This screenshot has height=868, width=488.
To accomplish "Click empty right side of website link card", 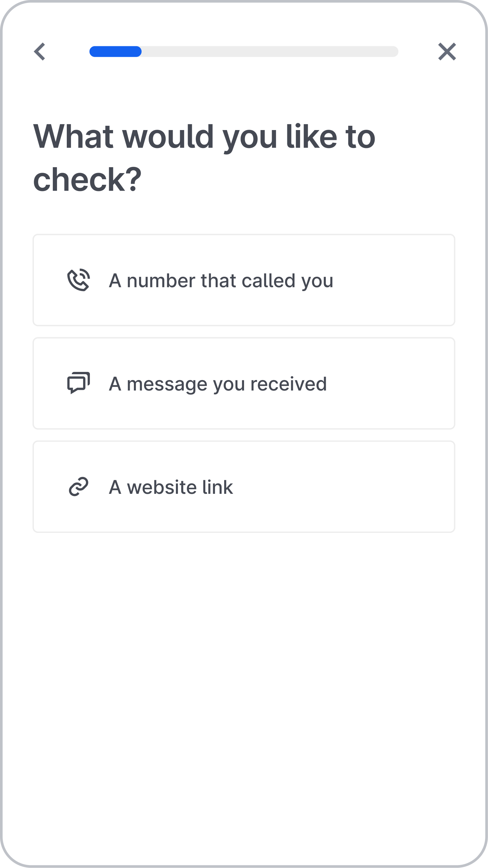I will [x=343, y=487].
